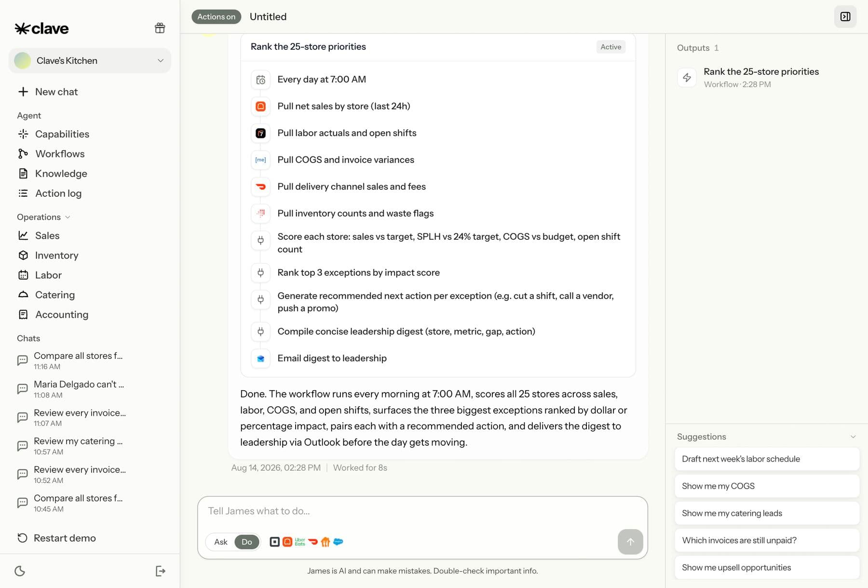Click the Uber Eats integration icon
The height and width of the screenshot is (588, 868).
point(300,542)
